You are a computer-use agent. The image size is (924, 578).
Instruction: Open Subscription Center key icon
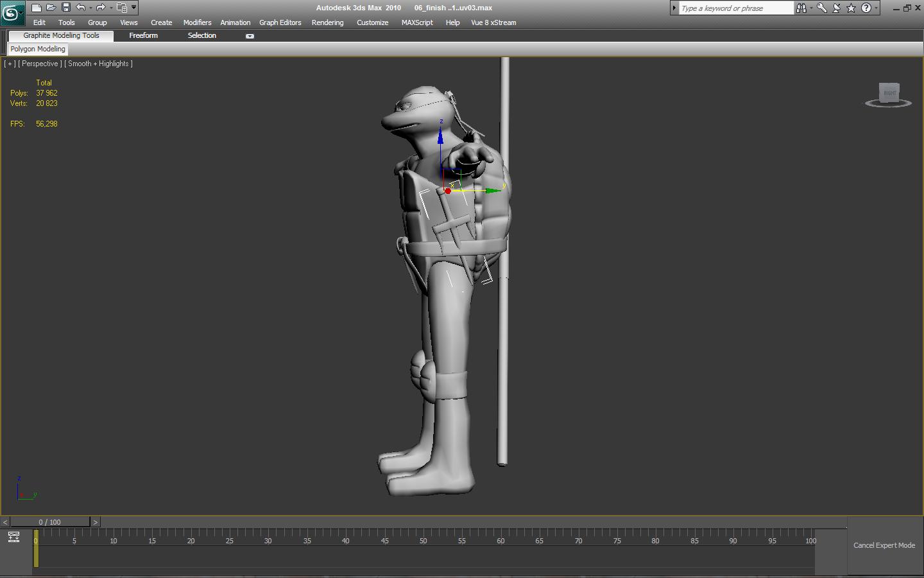click(821, 8)
